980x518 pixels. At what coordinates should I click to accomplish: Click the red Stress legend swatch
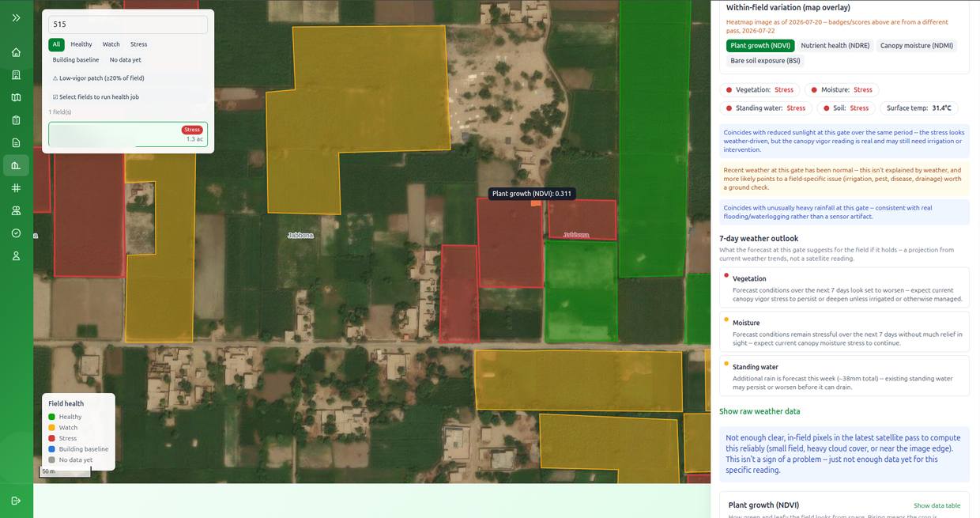pyautogui.click(x=52, y=438)
